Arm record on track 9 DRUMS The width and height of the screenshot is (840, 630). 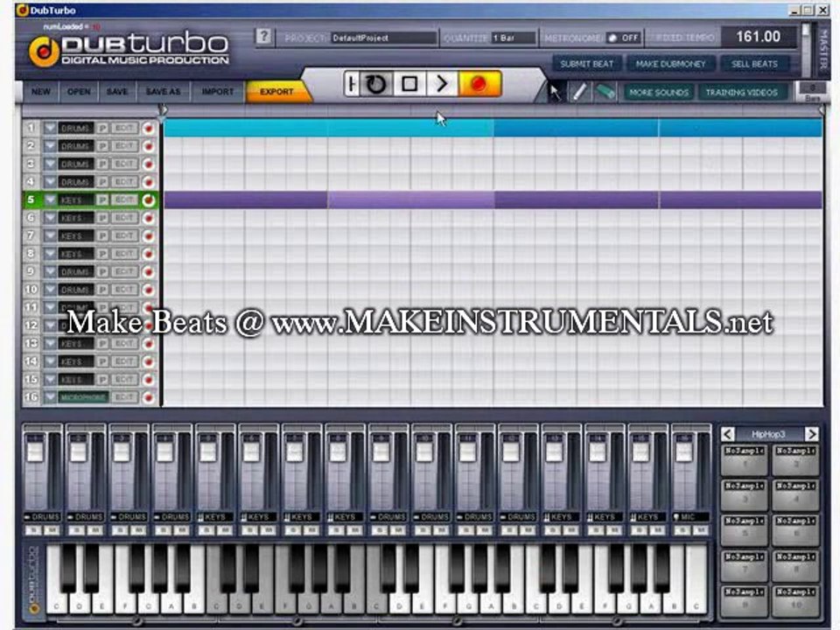(149, 271)
